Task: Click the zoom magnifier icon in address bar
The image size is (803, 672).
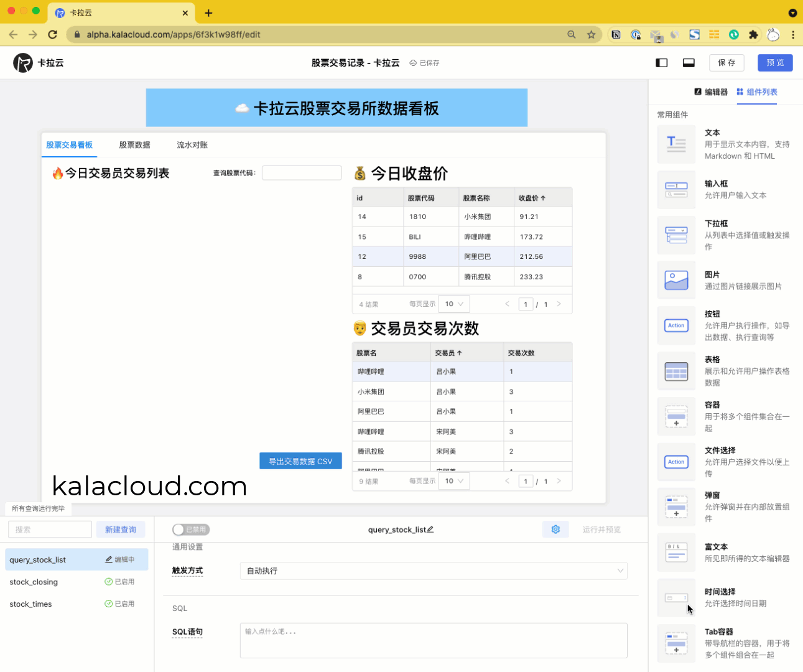Action: tap(572, 35)
